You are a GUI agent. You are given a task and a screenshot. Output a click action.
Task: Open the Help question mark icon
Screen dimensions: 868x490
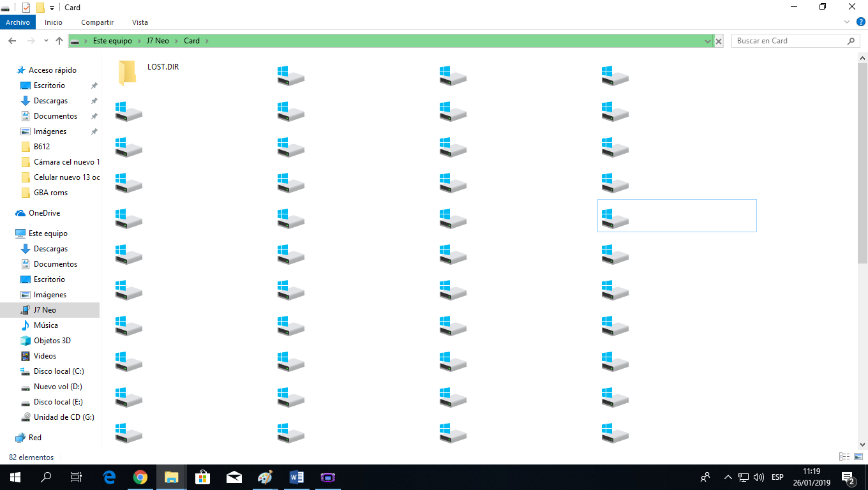[860, 22]
